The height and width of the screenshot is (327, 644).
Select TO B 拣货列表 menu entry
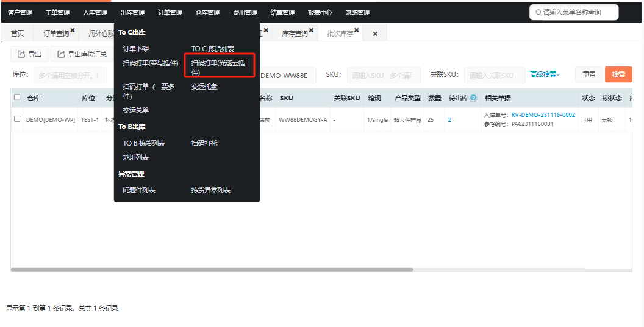(x=144, y=143)
